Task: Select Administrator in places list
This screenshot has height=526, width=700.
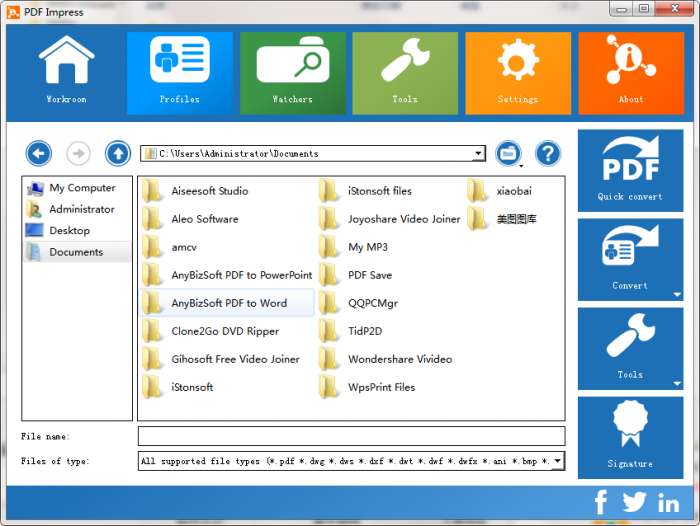Action: [x=77, y=209]
